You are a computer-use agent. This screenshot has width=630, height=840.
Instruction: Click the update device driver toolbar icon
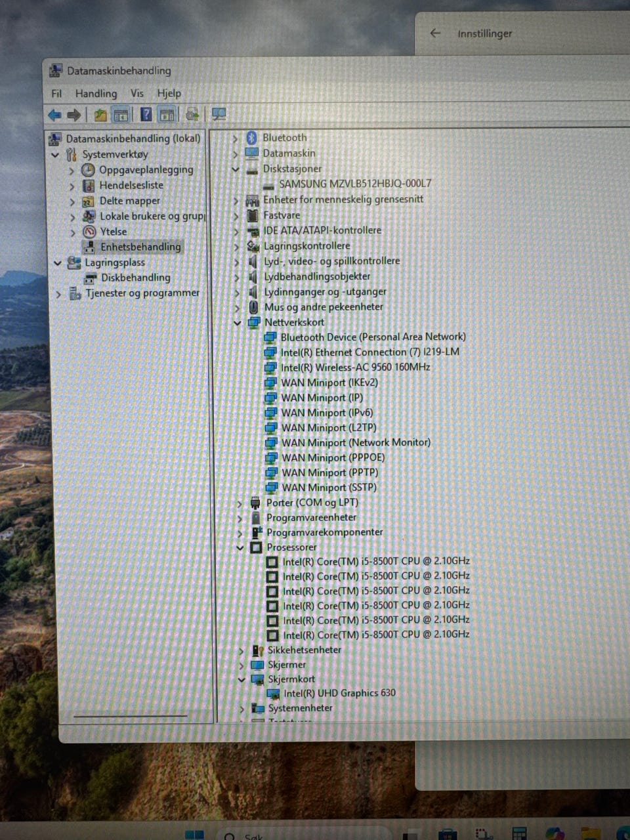192,115
